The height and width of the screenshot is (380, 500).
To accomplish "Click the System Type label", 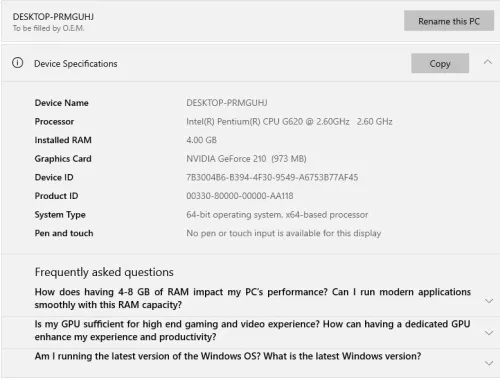I will point(60,215).
